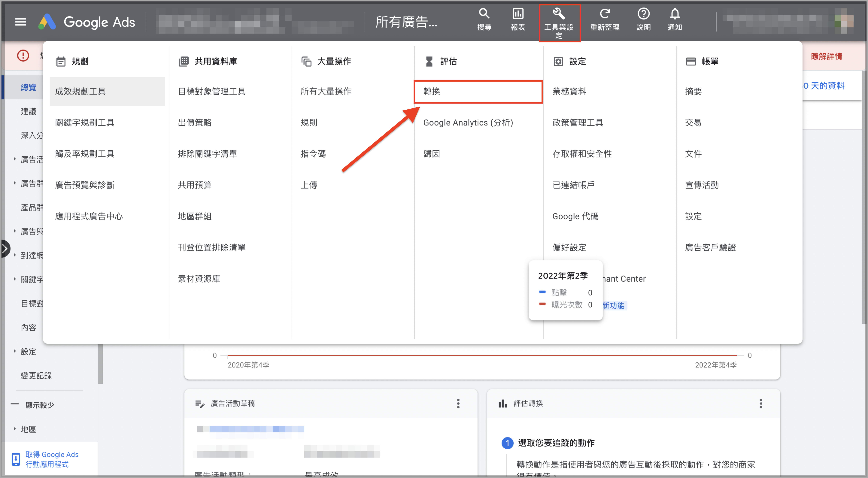
Task: Open the 說明 help icon
Action: (644, 20)
